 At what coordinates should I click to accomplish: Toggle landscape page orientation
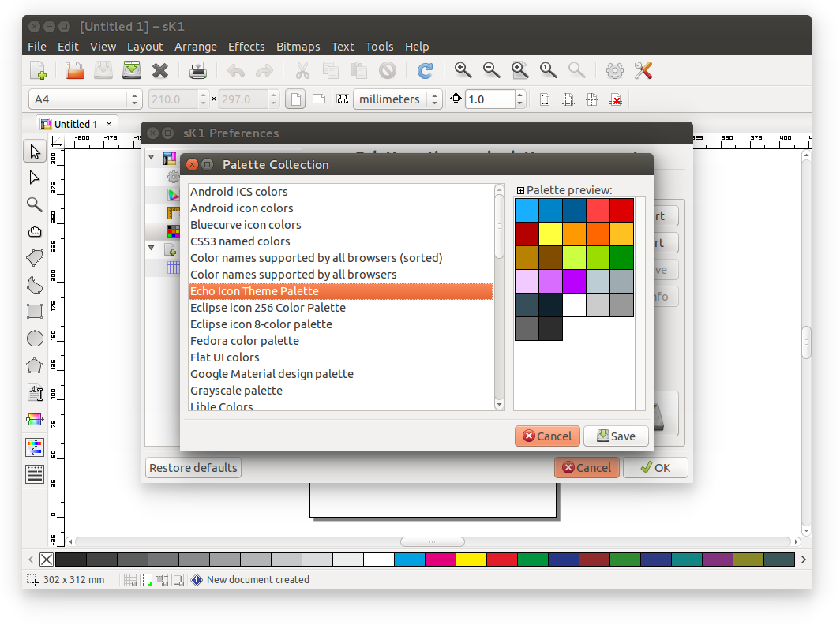click(x=319, y=99)
